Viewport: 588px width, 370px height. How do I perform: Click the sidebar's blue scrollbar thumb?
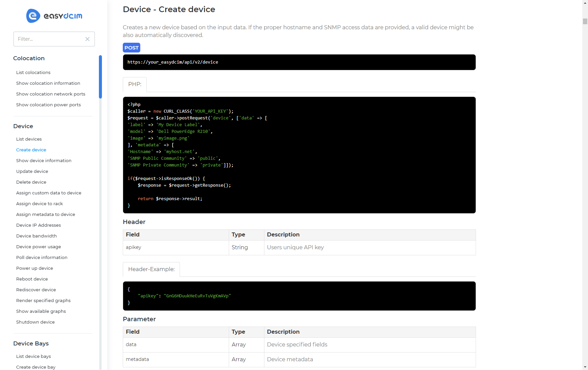point(100,77)
